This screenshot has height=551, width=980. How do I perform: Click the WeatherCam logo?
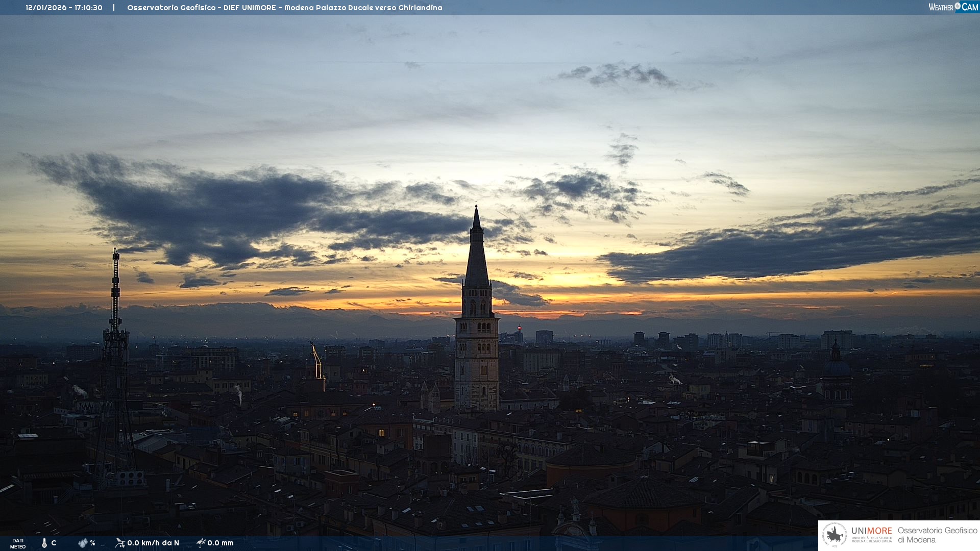tap(952, 7)
